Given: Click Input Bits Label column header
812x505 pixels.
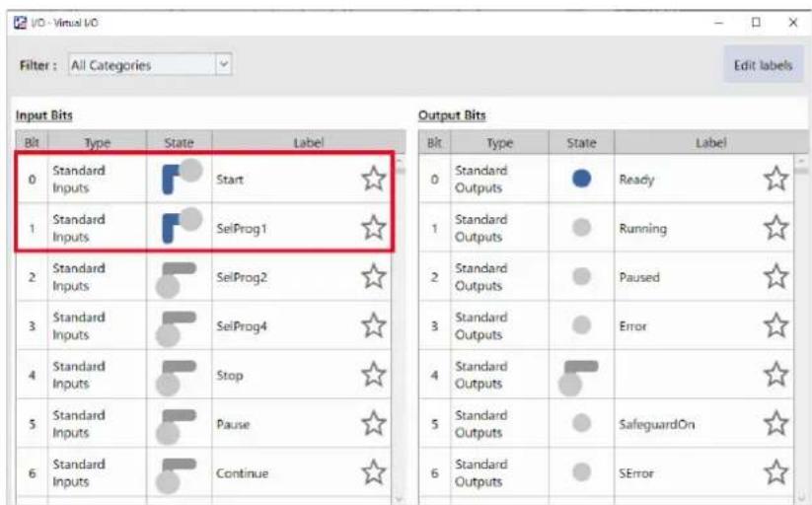Looking at the screenshot, I should point(308,142).
